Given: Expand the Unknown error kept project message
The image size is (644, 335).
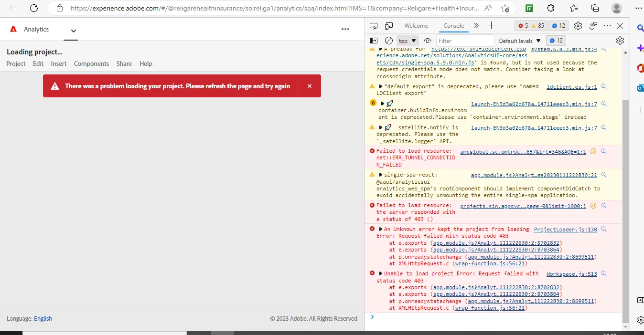Looking at the screenshot, I should (x=381, y=229).
